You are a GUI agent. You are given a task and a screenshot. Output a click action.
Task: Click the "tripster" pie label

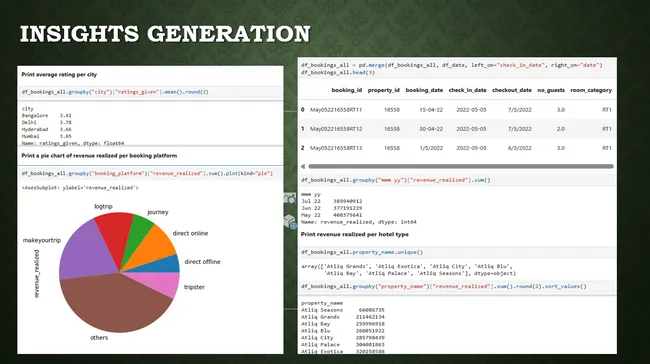[x=194, y=287]
